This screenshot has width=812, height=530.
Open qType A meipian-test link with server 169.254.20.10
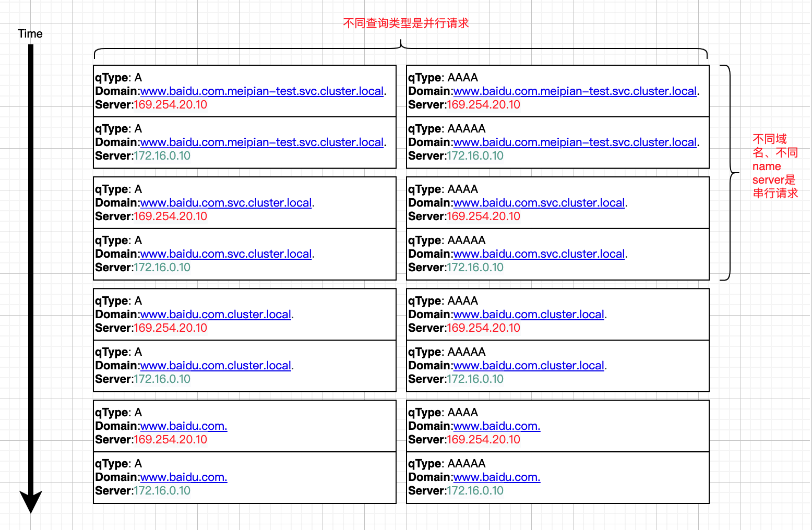(x=261, y=91)
